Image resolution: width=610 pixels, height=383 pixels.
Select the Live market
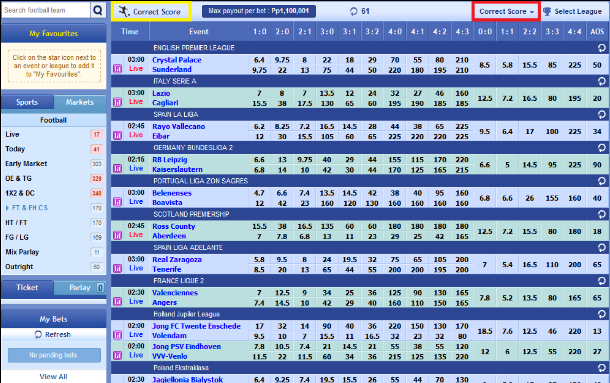click(54, 135)
